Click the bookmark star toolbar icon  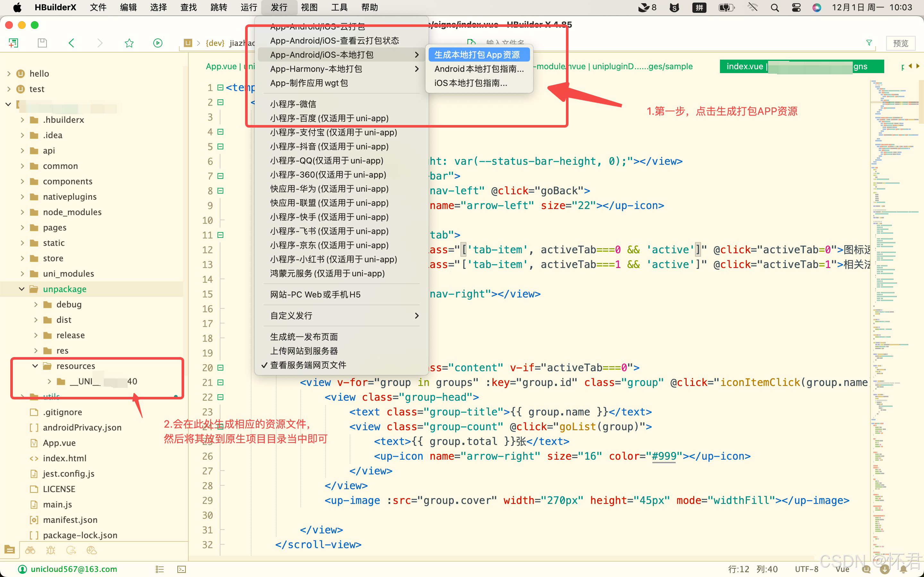(129, 43)
